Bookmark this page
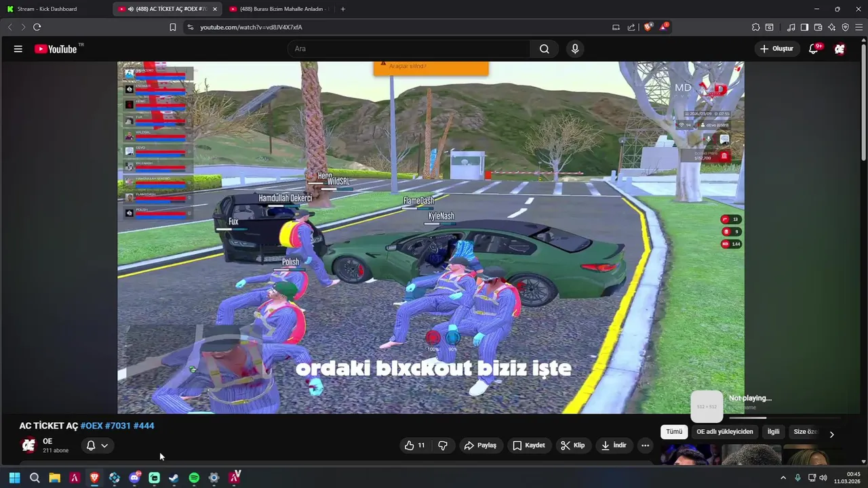Screen dimensions: 868x488 [x=173, y=27]
